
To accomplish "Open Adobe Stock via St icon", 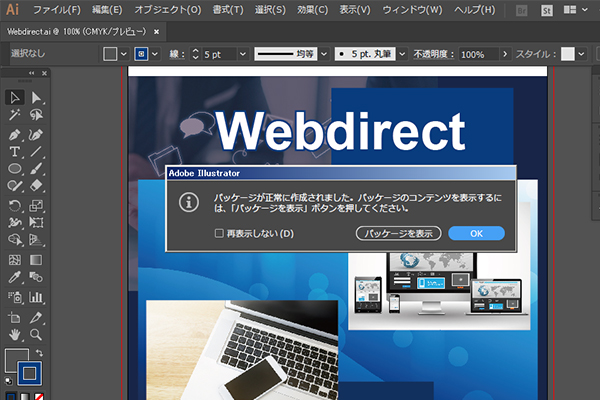I will pos(546,10).
